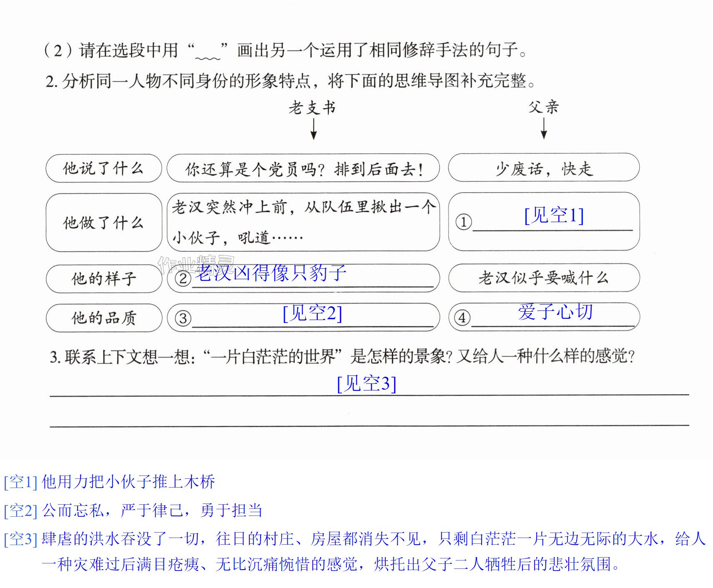This screenshot has width=713, height=588.
Task: Click the arrow below 老支书
Action: 314,129
